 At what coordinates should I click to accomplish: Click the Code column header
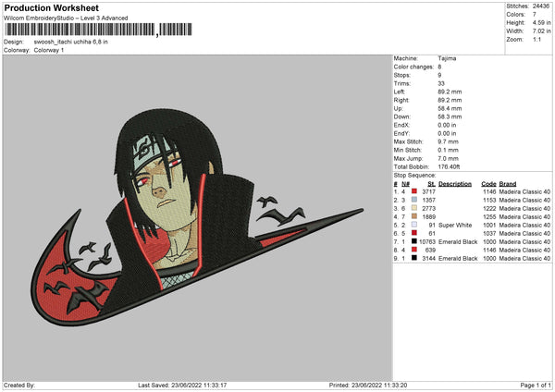click(x=488, y=184)
